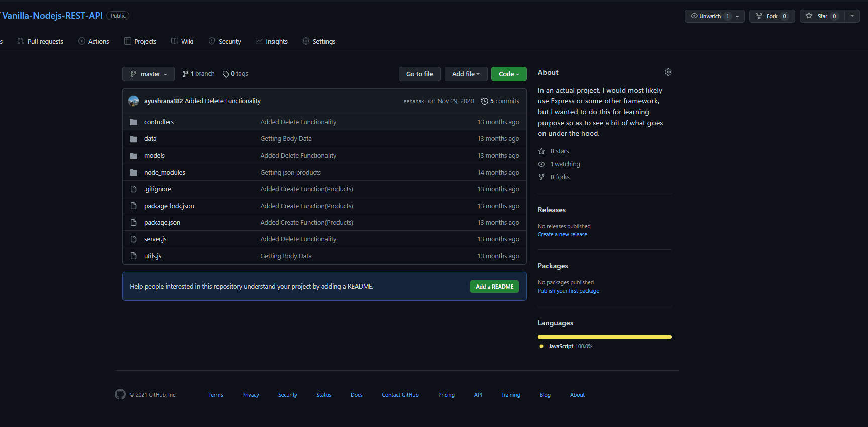Image resolution: width=868 pixels, height=427 pixels.
Task: Star the repository with the Star button
Action: point(822,16)
